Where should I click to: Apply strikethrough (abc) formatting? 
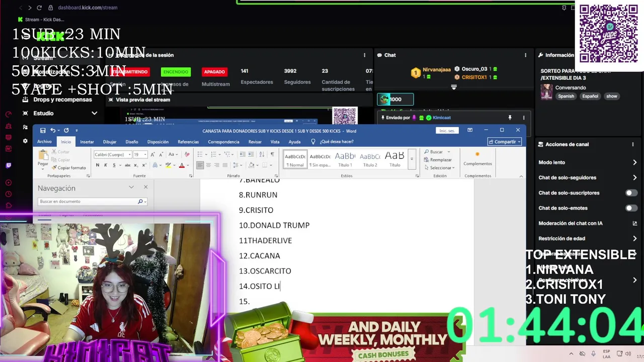(128, 165)
